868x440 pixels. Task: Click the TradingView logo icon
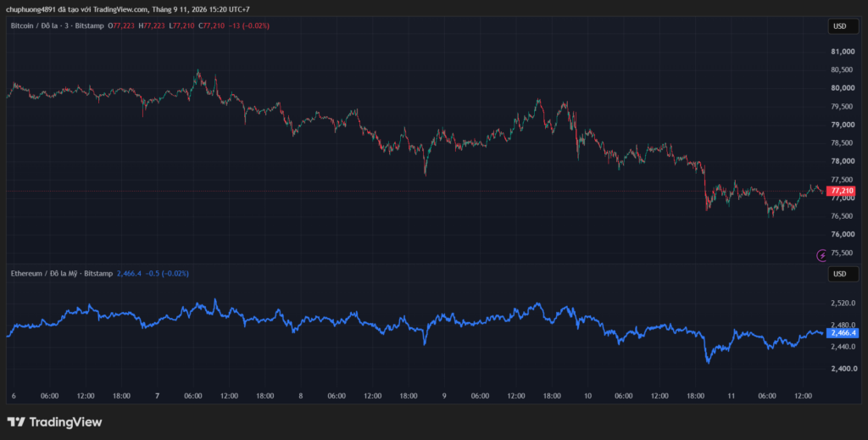point(16,422)
